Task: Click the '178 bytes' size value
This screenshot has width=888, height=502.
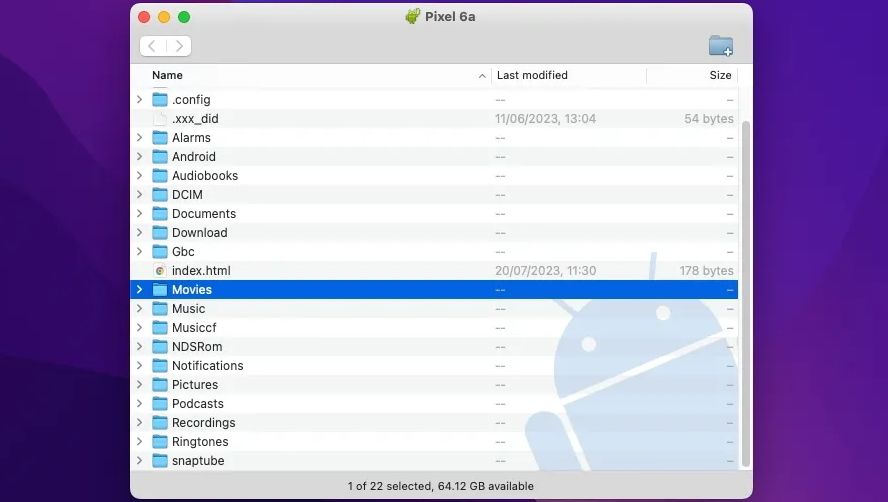Action: [706, 270]
